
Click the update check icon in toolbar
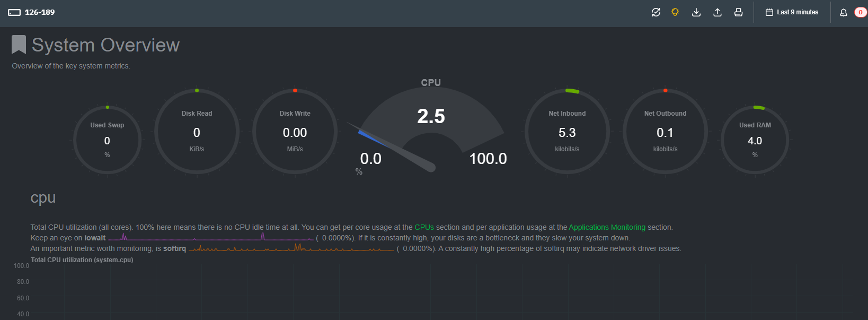(656, 12)
